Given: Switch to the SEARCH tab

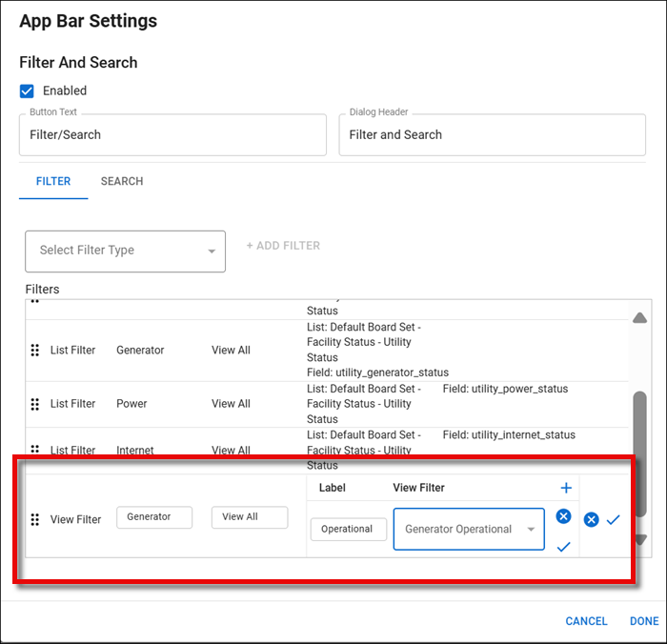Looking at the screenshot, I should click(122, 181).
